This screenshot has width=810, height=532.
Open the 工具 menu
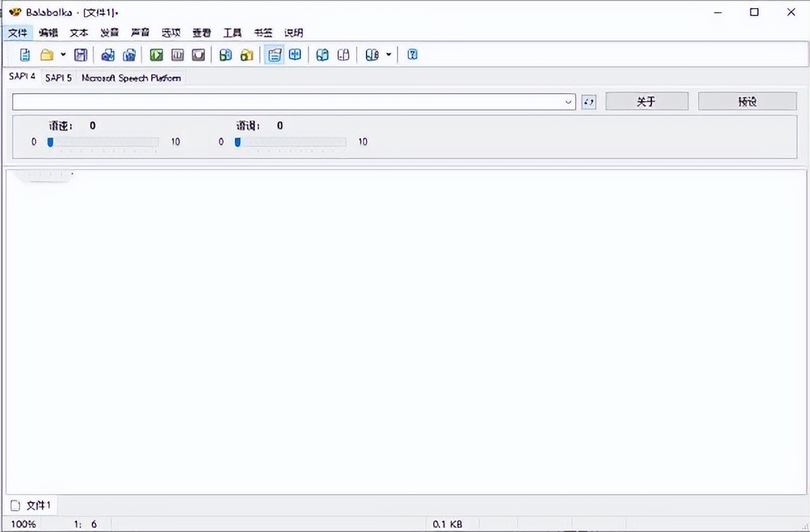(232, 32)
